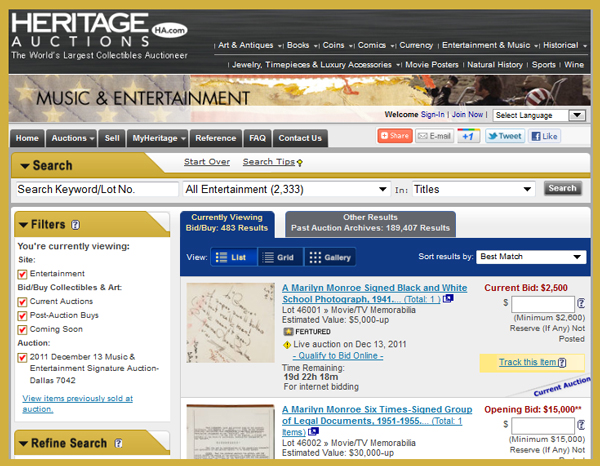Image resolution: width=600 pixels, height=466 pixels.
Task: Switch to Gallery view
Action: [x=330, y=257]
